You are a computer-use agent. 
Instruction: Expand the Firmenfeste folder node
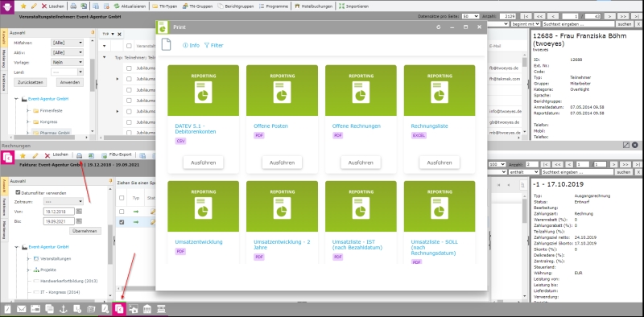coord(28,111)
